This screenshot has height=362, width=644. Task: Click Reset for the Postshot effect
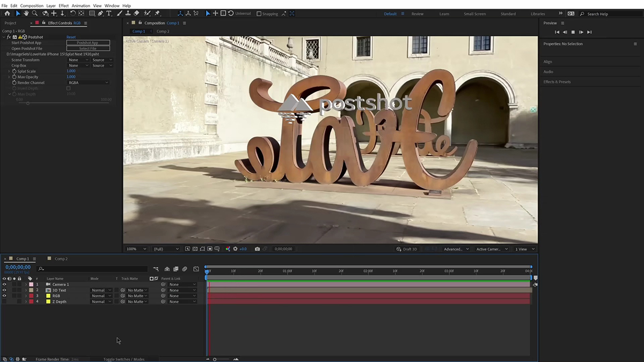[x=71, y=38]
